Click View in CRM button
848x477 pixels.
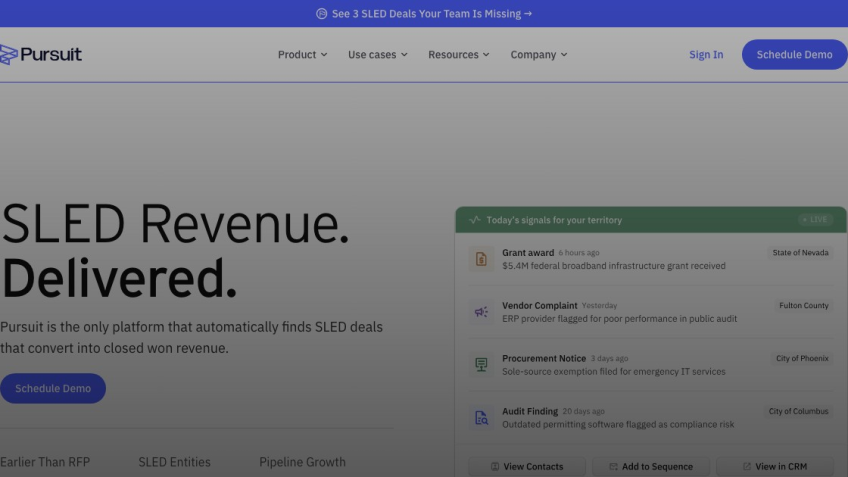click(774, 467)
